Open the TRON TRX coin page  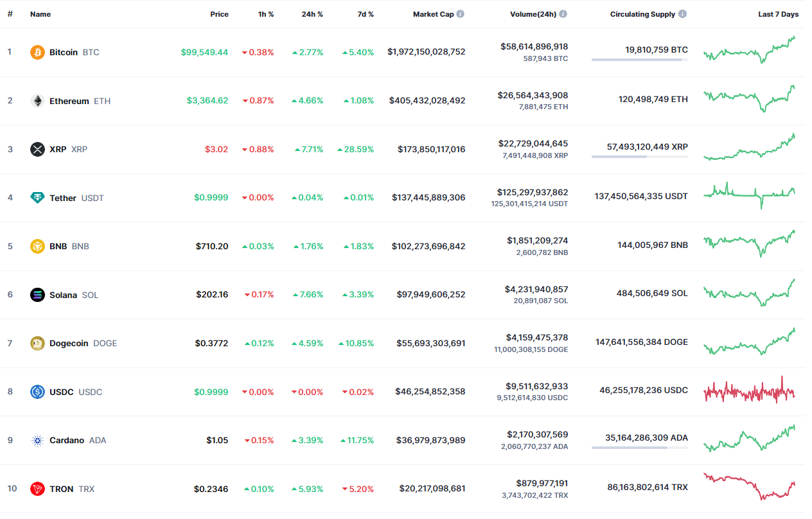[62, 489]
